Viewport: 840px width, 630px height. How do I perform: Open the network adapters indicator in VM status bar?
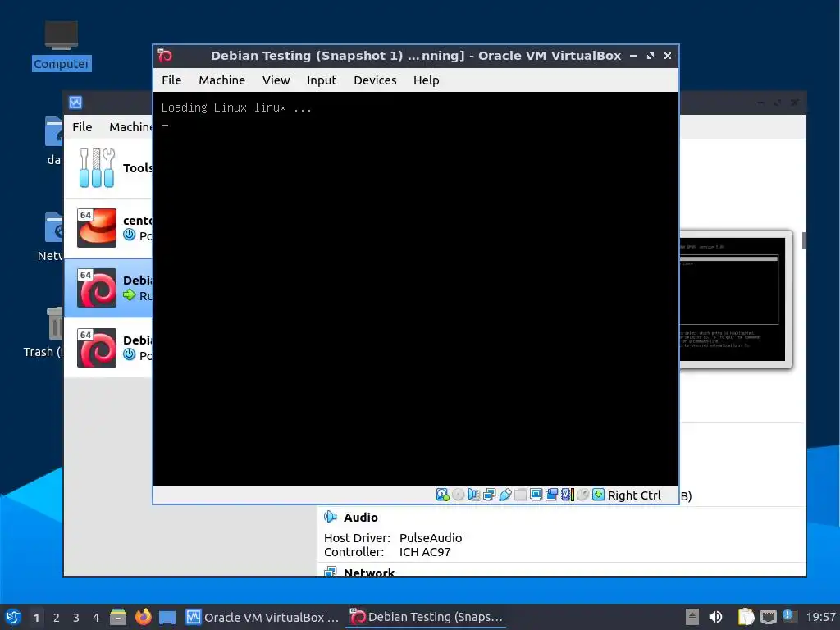tap(489, 495)
